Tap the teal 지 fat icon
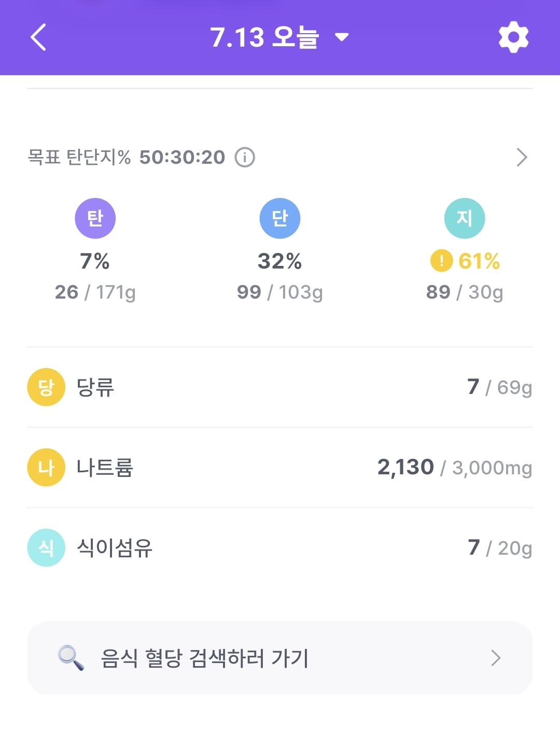Viewport: 560px width, 747px height. [x=465, y=218]
